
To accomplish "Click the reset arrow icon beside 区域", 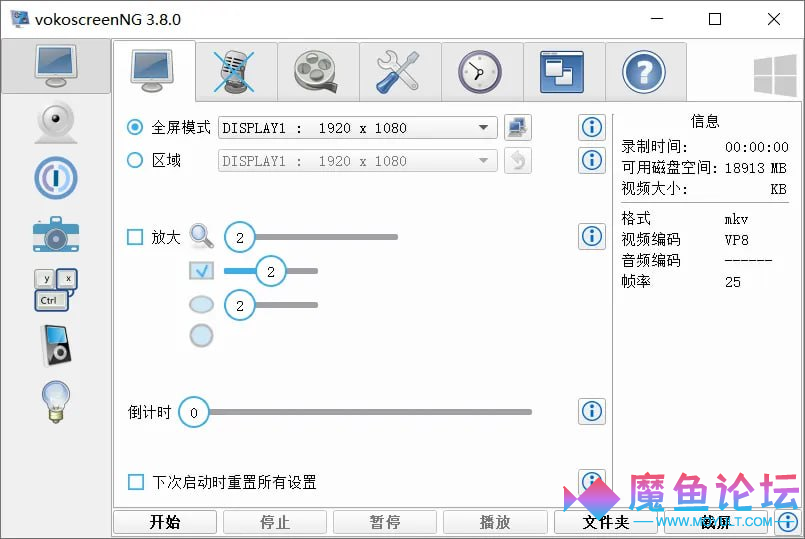I will (518, 161).
